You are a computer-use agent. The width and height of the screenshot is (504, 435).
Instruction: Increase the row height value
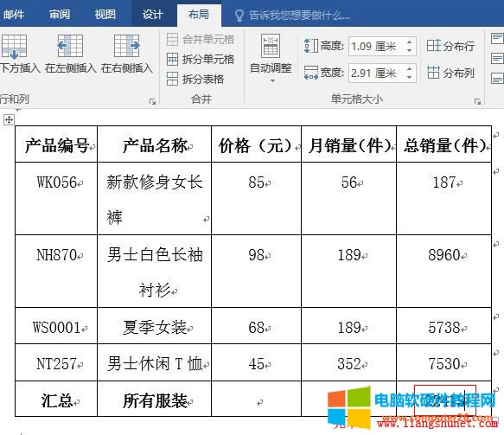coord(409,42)
